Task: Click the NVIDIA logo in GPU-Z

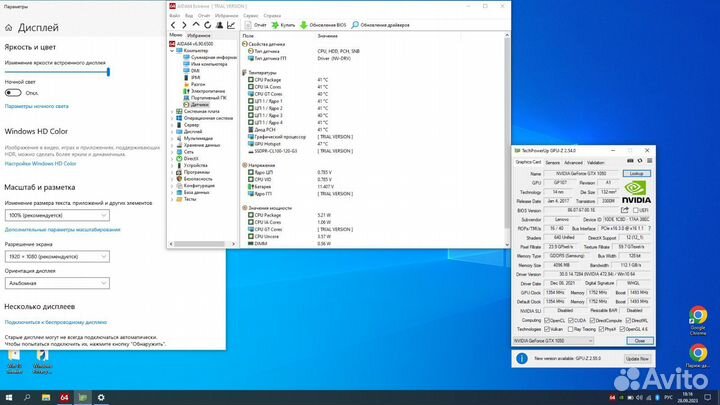Action: pyautogui.click(x=636, y=191)
